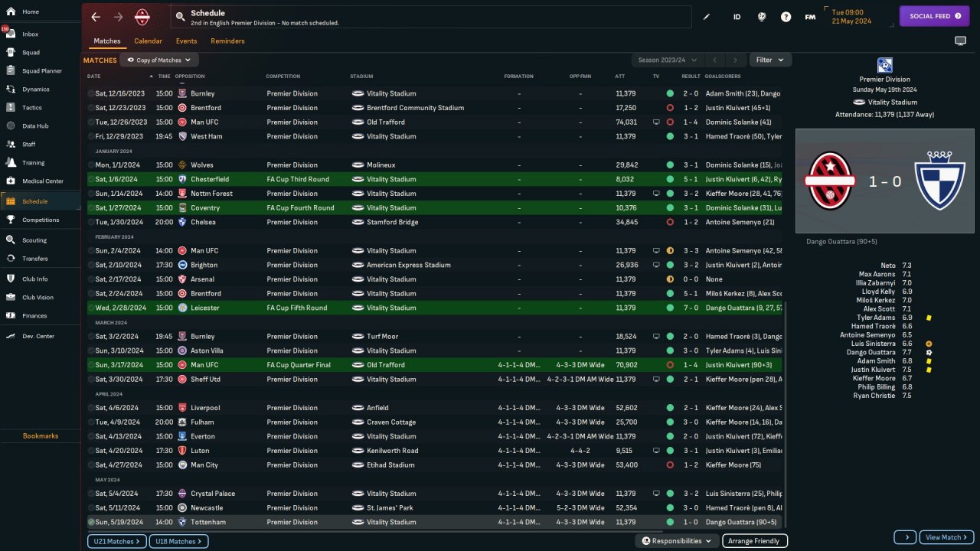Open Finances section

[40, 316]
